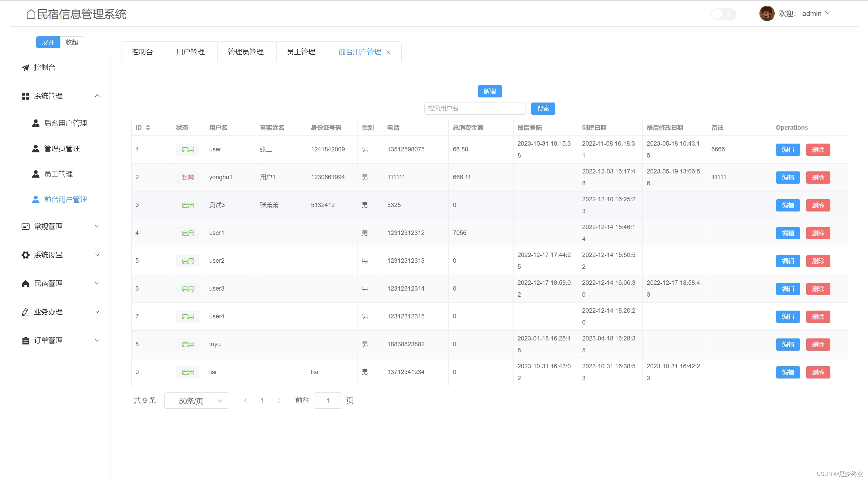Click 编辑 for user 张三
Image resolution: width=868 pixels, height=480 pixels.
coord(788,150)
